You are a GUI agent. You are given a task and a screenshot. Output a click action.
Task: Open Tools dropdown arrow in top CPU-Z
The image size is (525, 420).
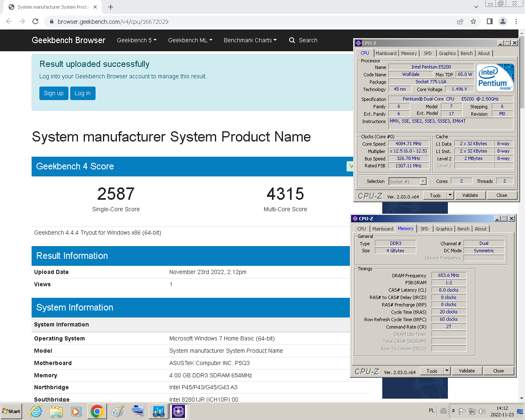[450, 195]
